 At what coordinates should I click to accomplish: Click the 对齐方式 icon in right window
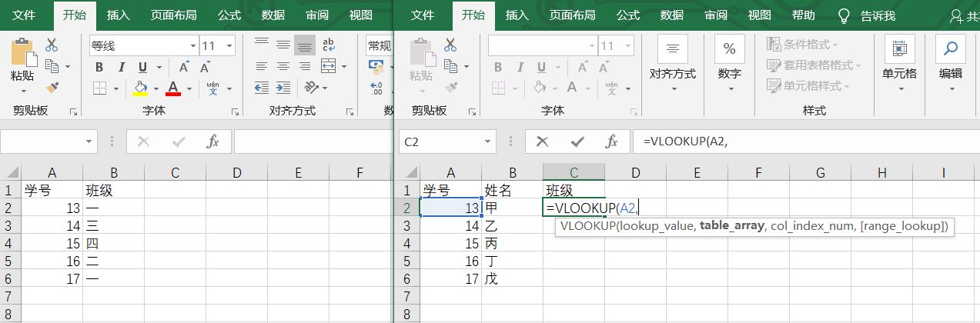(x=673, y=49)
